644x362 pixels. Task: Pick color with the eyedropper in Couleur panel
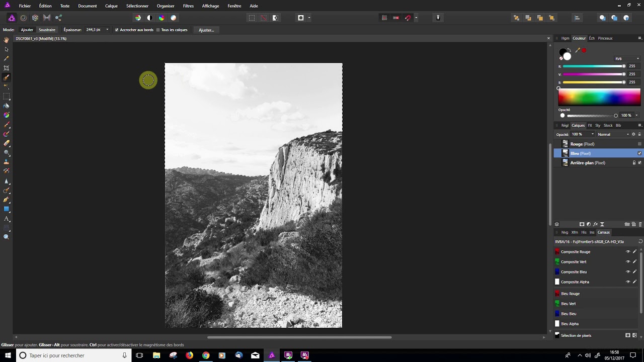click(x=578, y=50)
